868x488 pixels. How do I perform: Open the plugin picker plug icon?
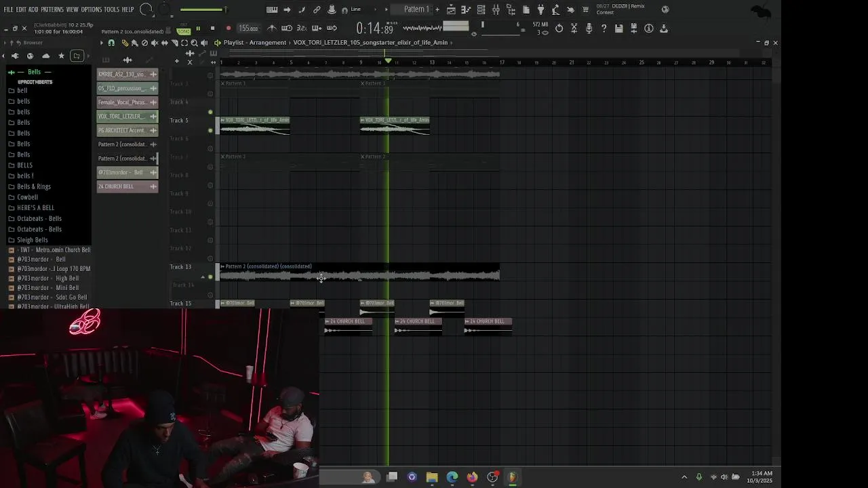coord(540,9)
